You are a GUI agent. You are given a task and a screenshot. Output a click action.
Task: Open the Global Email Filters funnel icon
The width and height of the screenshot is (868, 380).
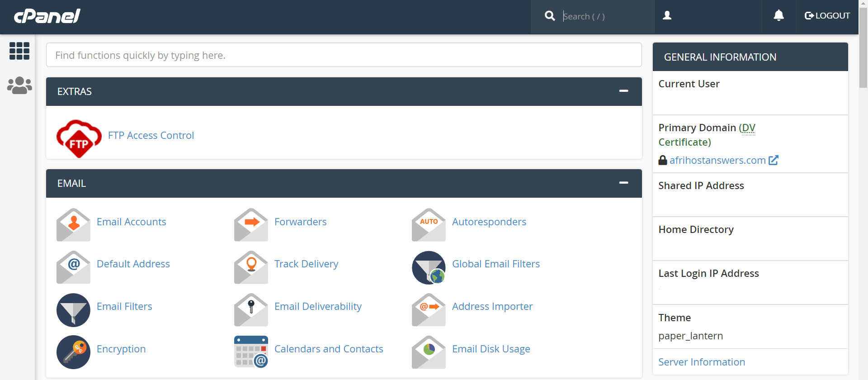pos(429,267)
